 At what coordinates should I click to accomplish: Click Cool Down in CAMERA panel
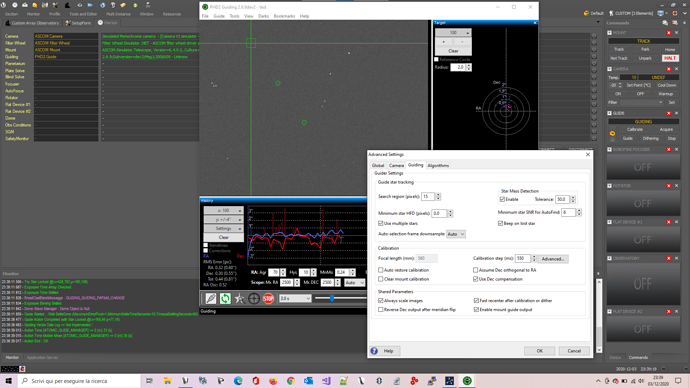tap(666, 85)
